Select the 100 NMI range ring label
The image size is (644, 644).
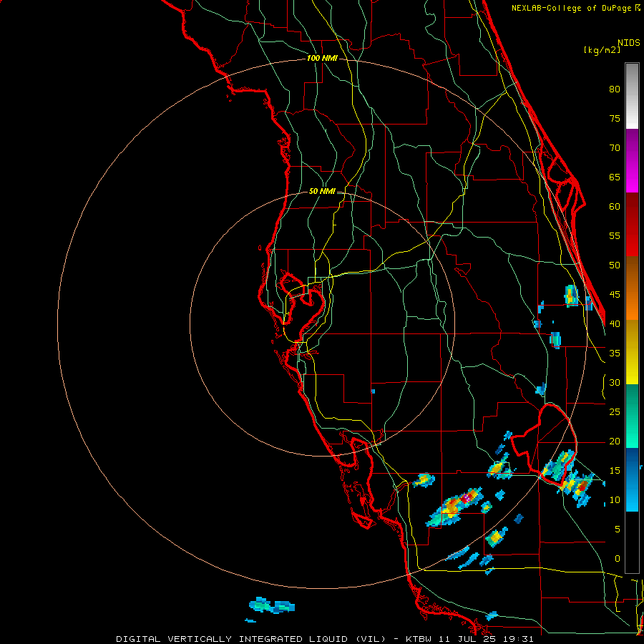(x=322, y=58)
